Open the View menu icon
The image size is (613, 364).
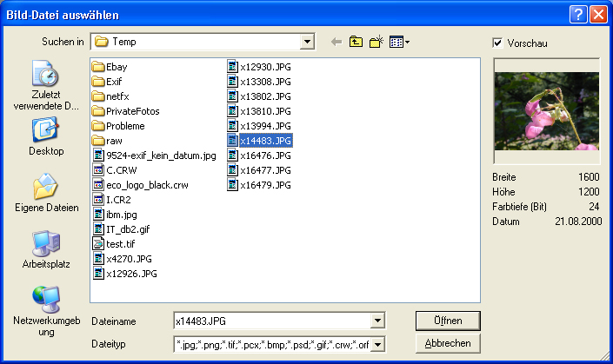tap(399, 42)
